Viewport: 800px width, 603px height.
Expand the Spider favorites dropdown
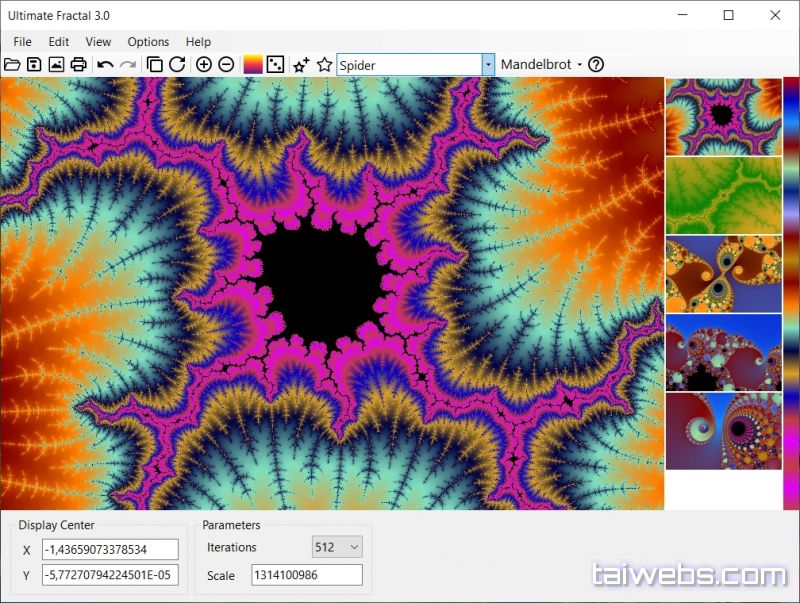coord(488,65)
